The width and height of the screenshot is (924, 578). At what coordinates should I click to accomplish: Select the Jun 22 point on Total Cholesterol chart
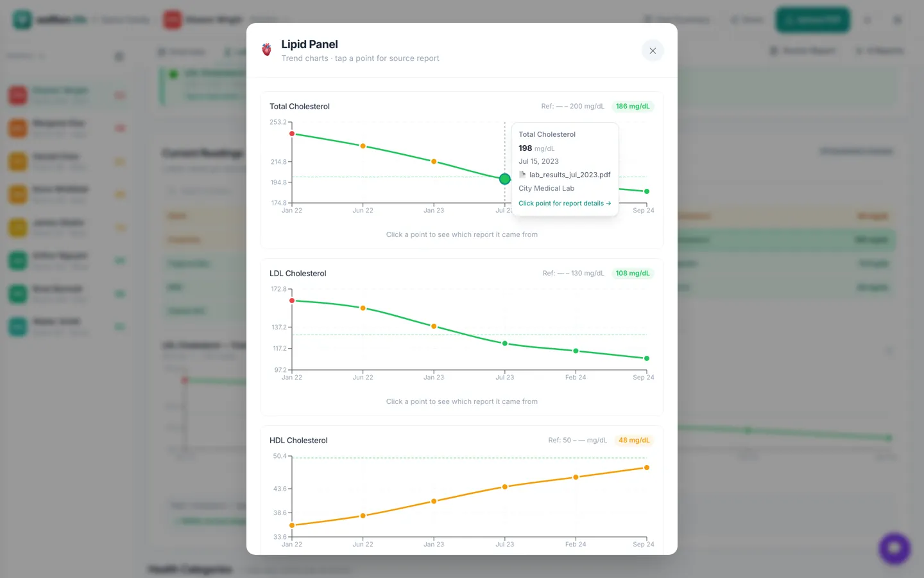click(x=363, y=146)
